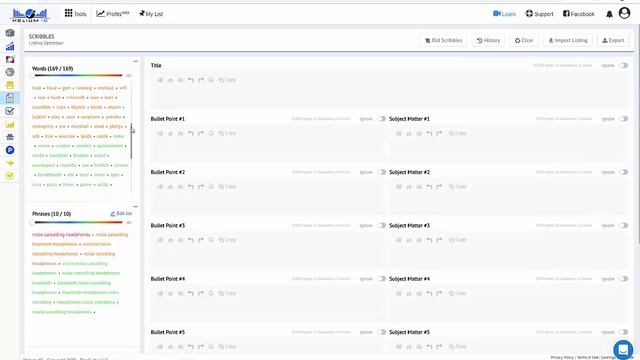Viewport: 640px width, 360px height.
Task: Open the Helium 10 logo home link
Action: click(x=30, y=15)
